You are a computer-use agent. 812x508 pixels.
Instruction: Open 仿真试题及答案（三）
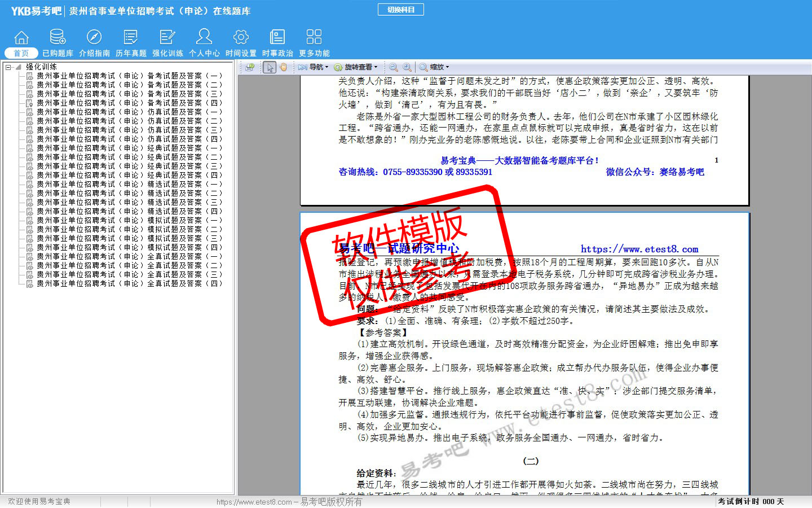[130, 130]
